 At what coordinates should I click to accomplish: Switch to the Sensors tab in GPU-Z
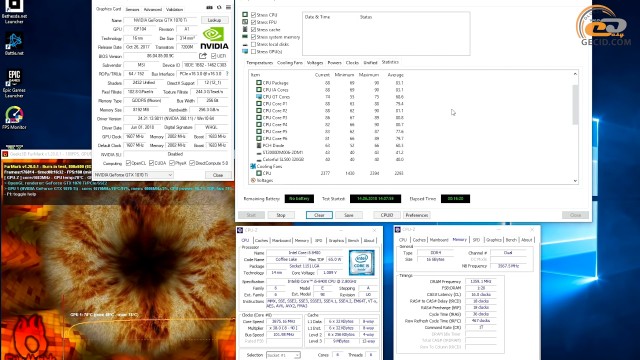(x=132, y=9)
